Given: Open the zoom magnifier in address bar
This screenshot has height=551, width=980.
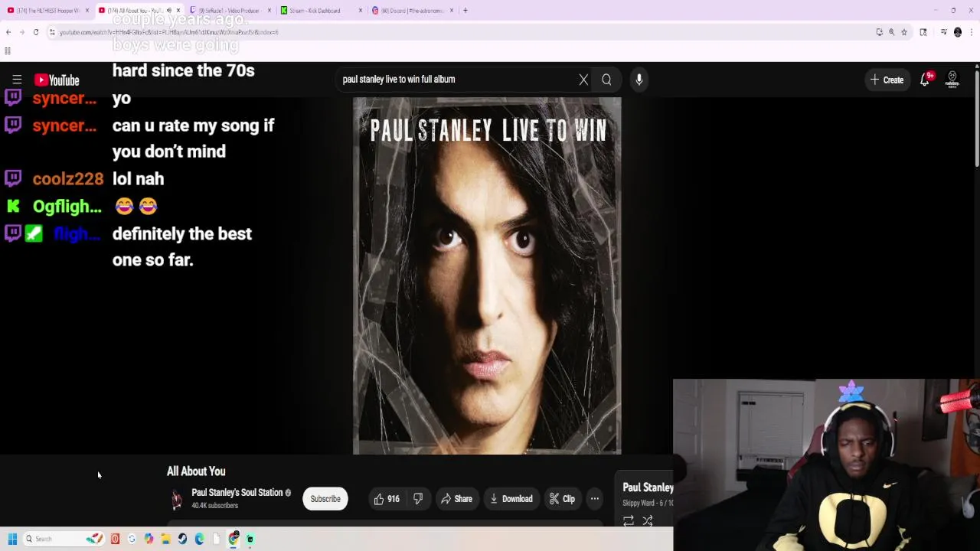Looking at the screenshot, I should (892, 32).
